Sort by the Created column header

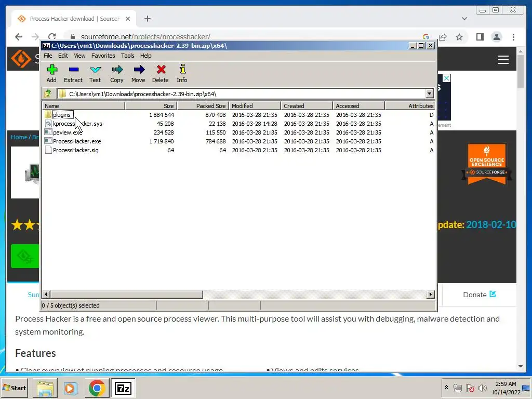pyautogui.click(x=307, y=106)
